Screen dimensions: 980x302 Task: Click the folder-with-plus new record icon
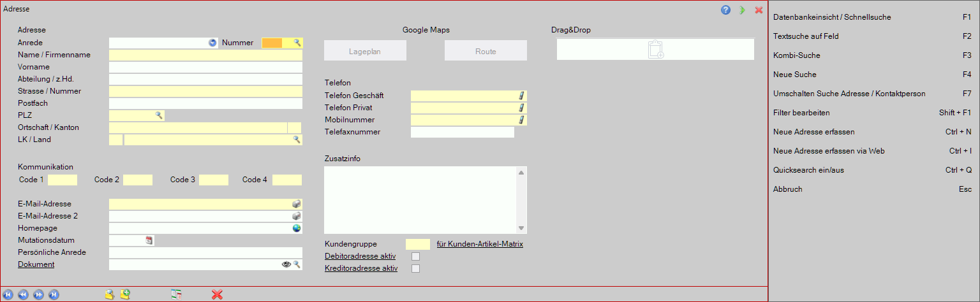[x=126, y=294]
